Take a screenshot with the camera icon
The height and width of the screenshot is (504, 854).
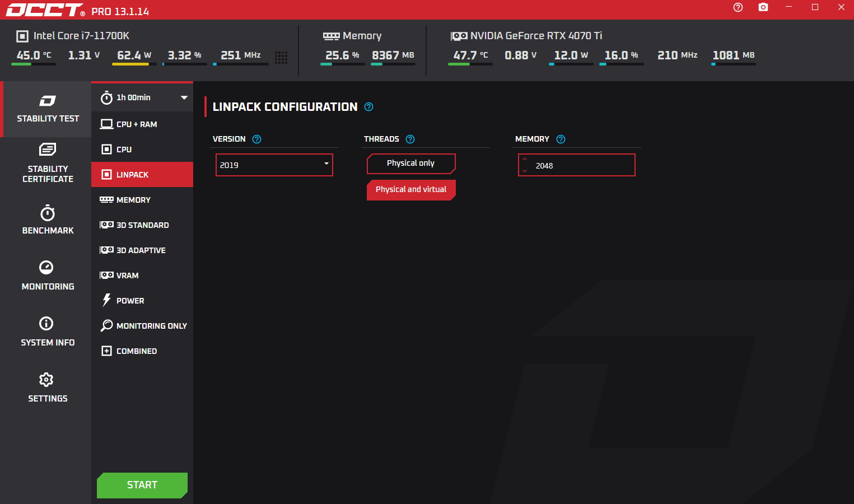763,7
